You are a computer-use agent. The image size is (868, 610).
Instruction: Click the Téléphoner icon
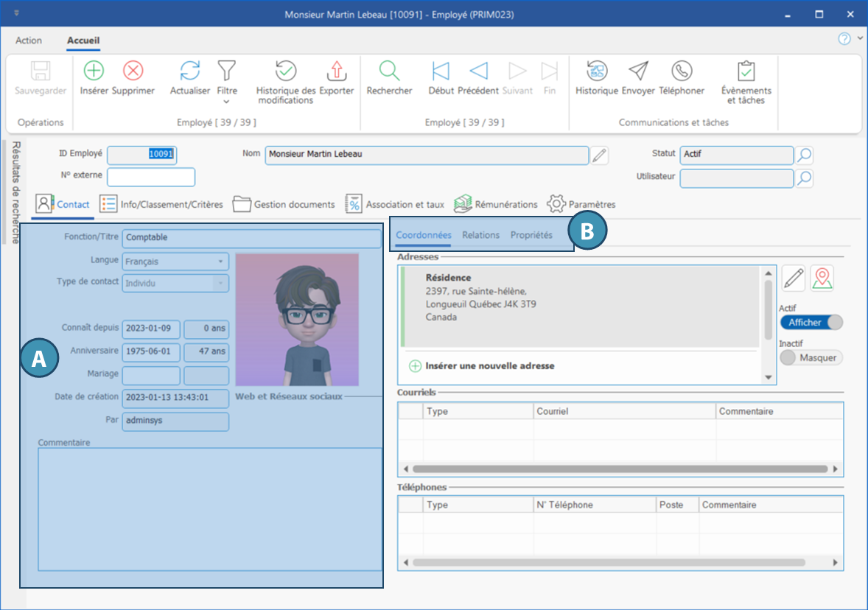[x=682, y=71]
